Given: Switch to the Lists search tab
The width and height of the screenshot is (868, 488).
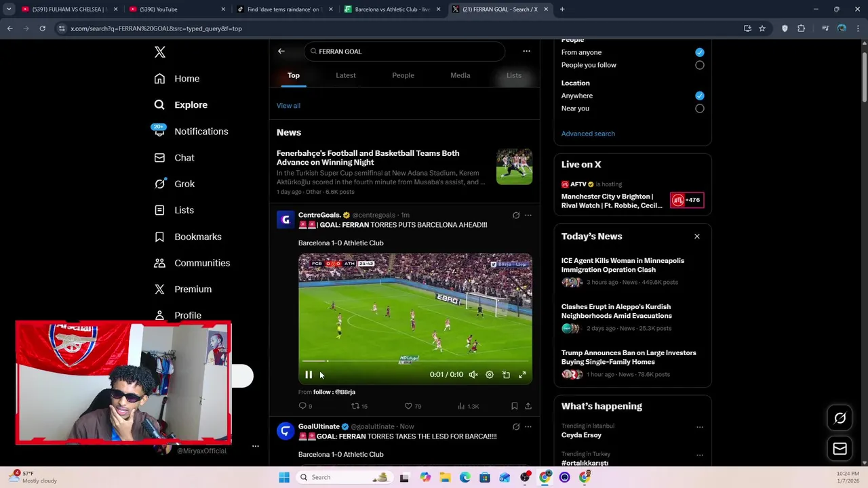Looking at the screenshot, I should click(514, 75).
